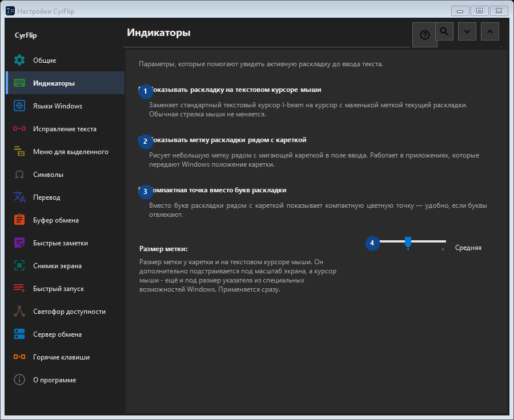This screenshot has height=420, width=514.
Task: Select Индикаторы in the sidebar
Action: click(x=65, y=83)
